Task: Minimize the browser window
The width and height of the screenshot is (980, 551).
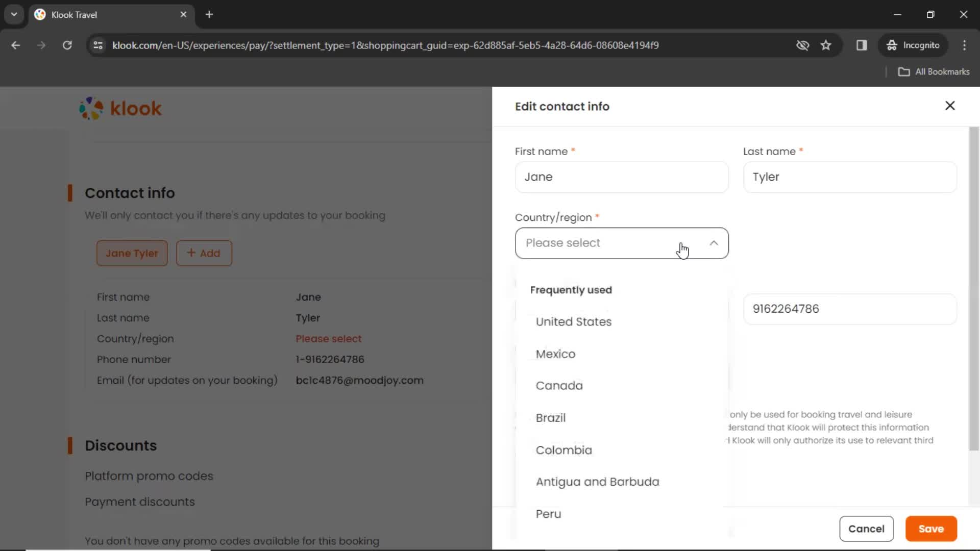Action: 898,15
